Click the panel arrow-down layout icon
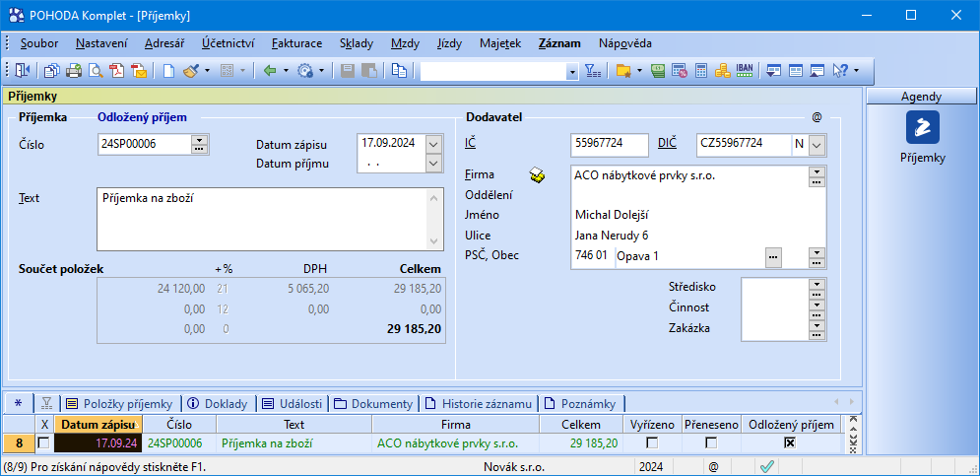The width and height of the screenshot is (980, 476). [x=774, y=71]
